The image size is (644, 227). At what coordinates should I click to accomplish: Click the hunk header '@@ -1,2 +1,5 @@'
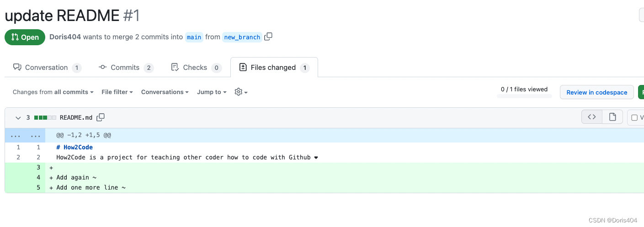click(x=84, y=135)
